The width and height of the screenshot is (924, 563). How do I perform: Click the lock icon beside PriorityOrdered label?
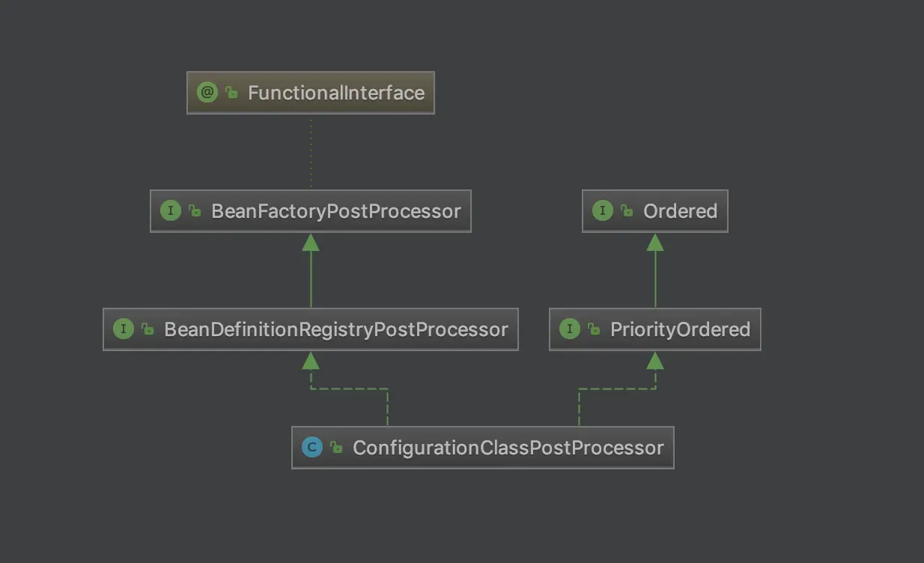595,329
